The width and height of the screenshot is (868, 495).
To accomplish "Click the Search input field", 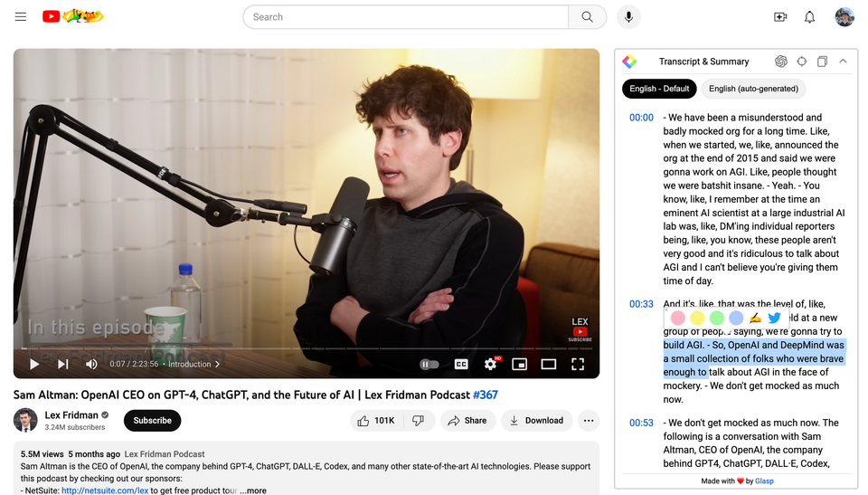I will point(406,16).
